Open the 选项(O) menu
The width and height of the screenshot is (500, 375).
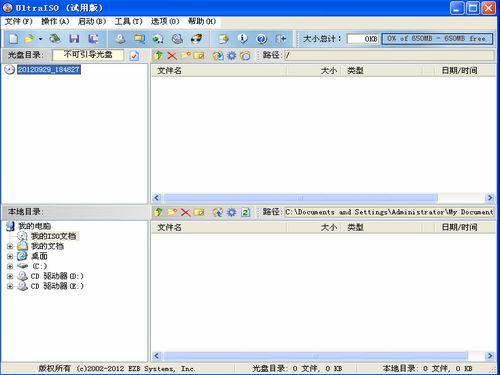pos(165,21)
